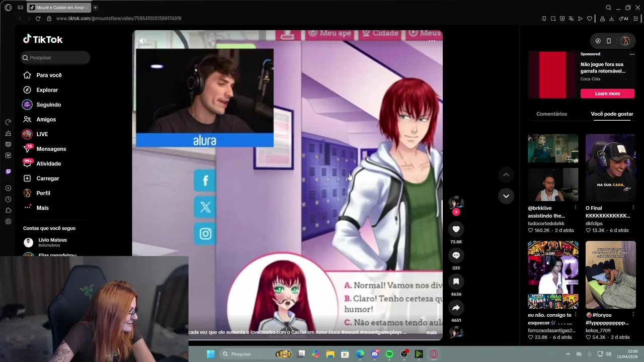
Task: Open the kekos_7709 video thumbnail
Action: 610,275
